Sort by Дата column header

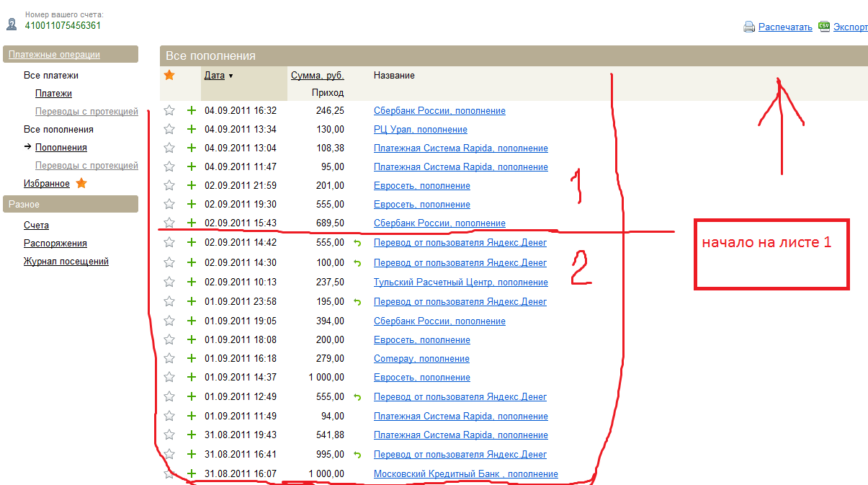(x=215, y=75)
